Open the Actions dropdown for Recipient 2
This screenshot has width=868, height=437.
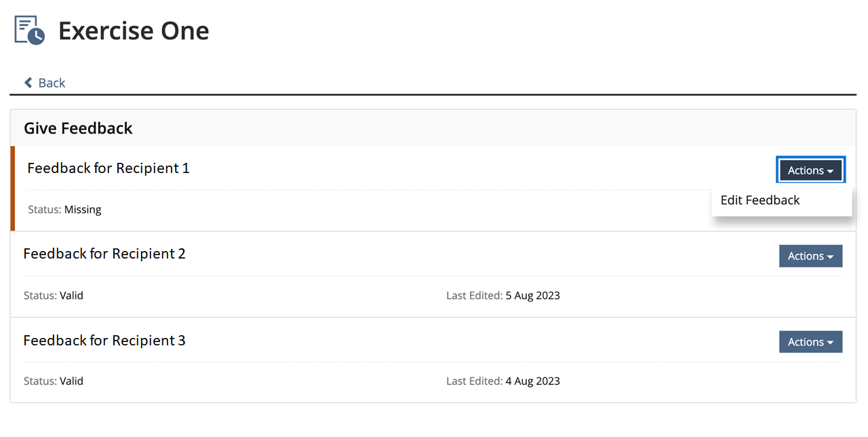point(810,256)
